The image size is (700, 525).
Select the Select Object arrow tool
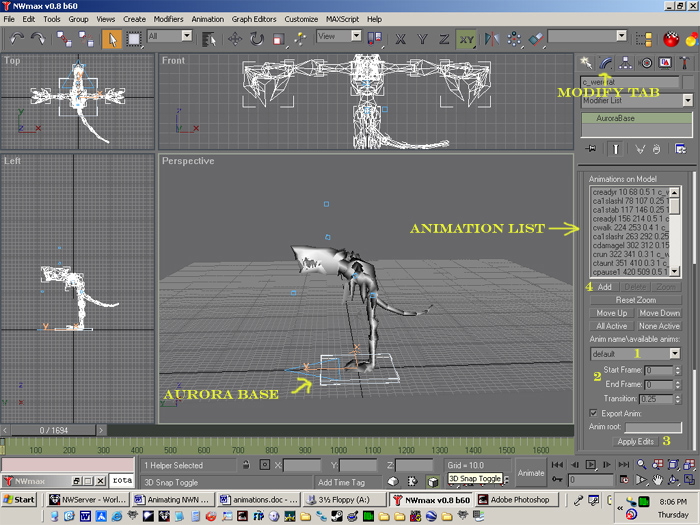point(112,39)
